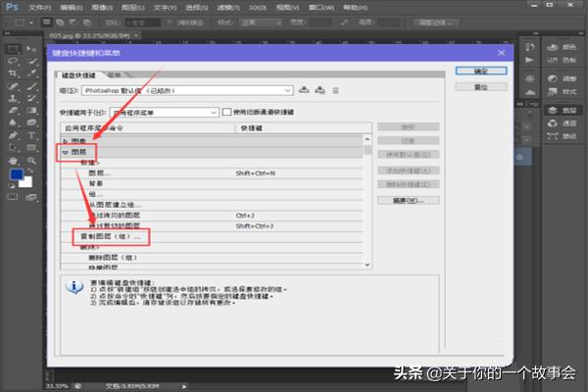Collapse the 图层 menu tree entry

(66, 153)
